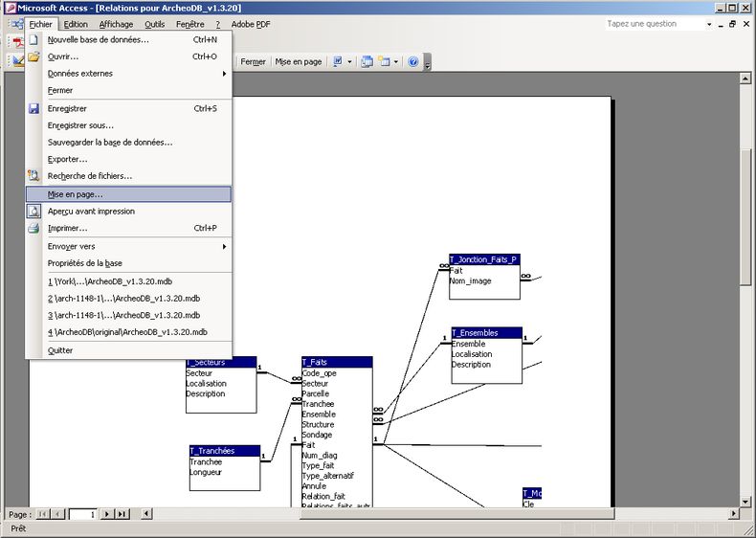Click horizontal scrollbar right arrow

point(734,514)
